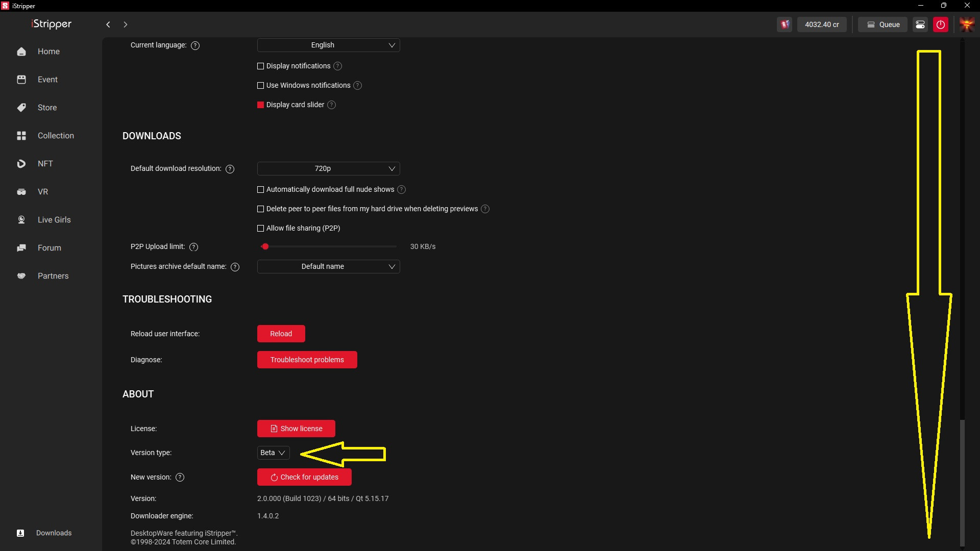Image resolution: width=980 pixels, height=551 pixels.
Task: Open the user avatar in top-right corner
Action: 967,24
